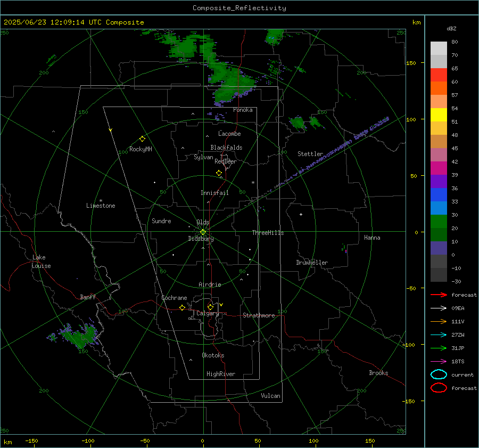Click the -30 value at the dBZ scale bottom
This screenshot has width=479, height=448.
(456, 281)
